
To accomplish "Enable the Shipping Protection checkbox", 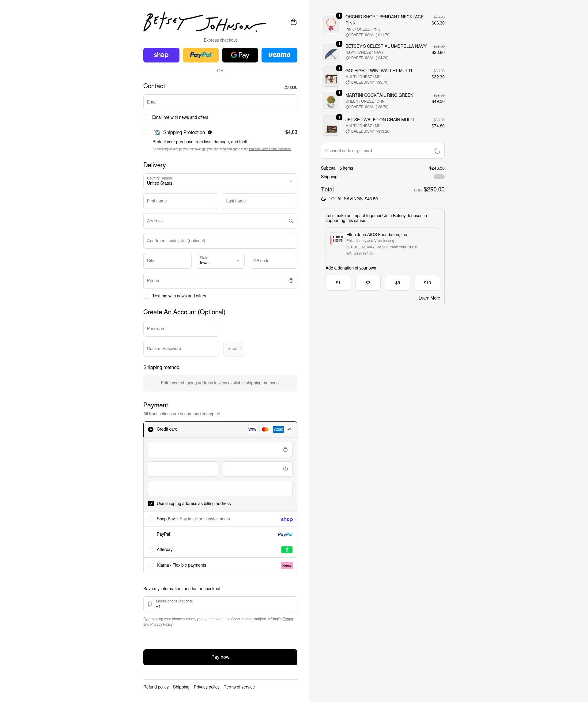I will [146, 132].
